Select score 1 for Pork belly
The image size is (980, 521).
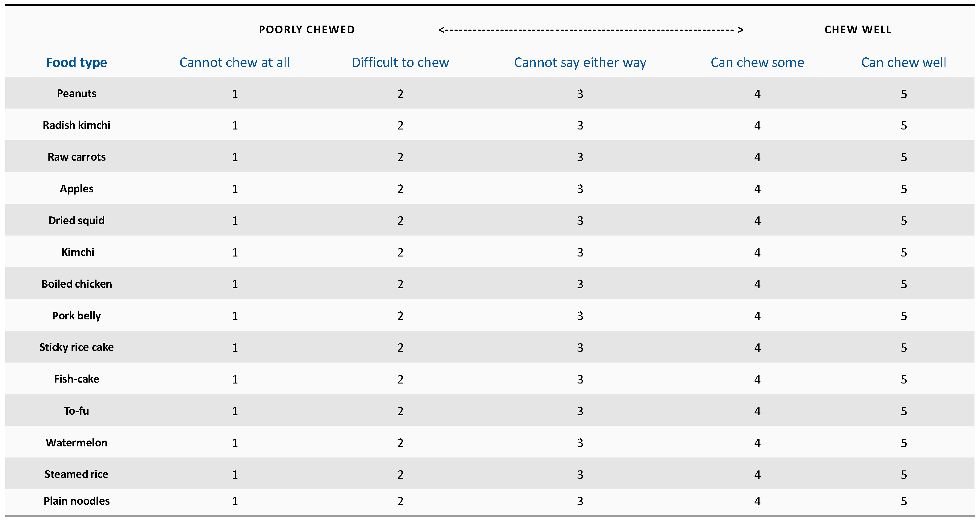coord(235,316)
